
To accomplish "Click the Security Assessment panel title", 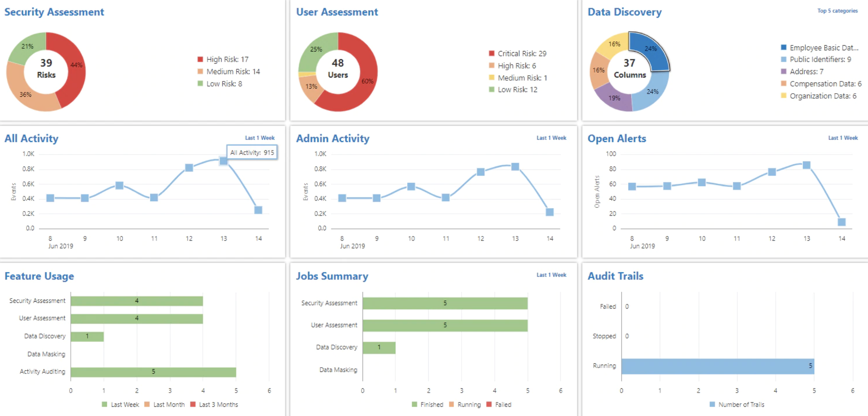I will point(54,12).
